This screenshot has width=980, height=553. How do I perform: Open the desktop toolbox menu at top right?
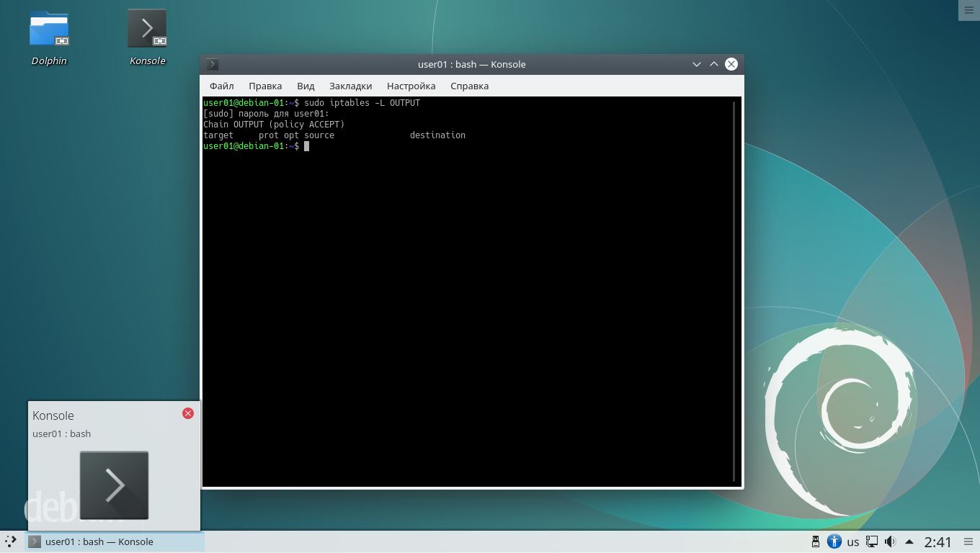click(968, 10)
